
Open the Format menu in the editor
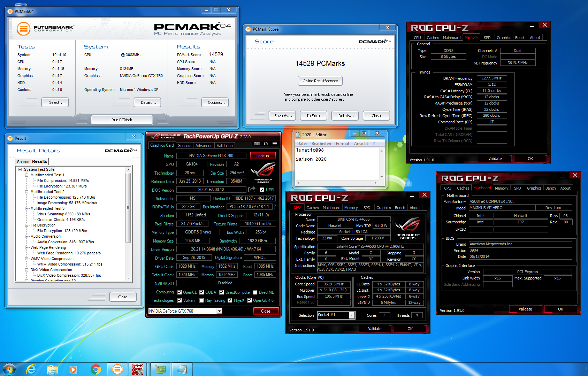(x=342, y=144)
